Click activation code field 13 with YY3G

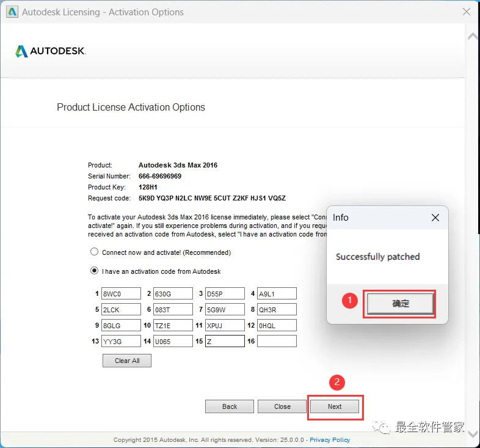(121, 342)
